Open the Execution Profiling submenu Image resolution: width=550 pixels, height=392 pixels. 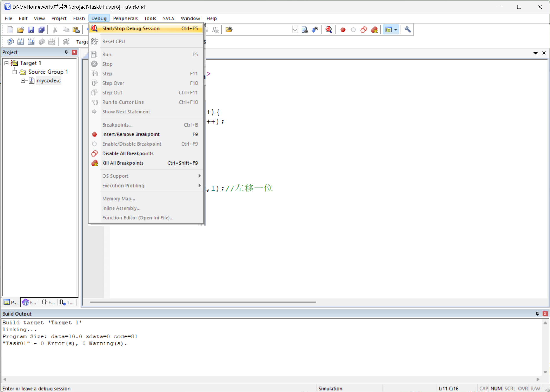click(146, 186)
